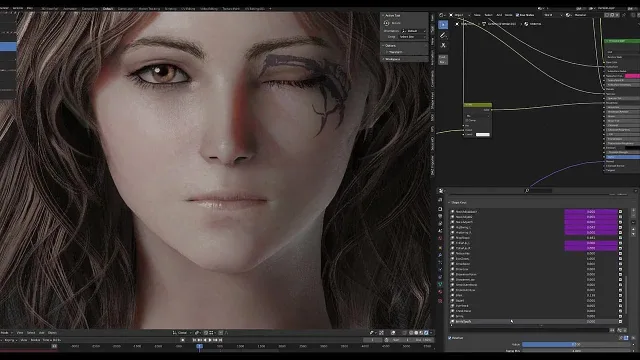Open shape key specials dropdown arrow
This screenshot has height=360, width=640.
[633, 222]
